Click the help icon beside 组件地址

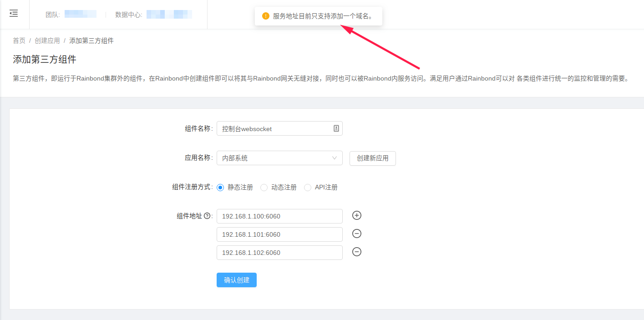(x=207, y=216)
